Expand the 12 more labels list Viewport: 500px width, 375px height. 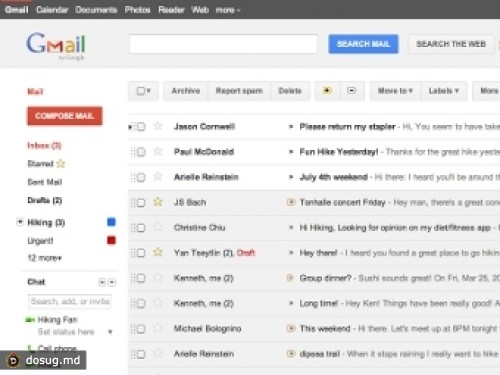tap(45, 258)
